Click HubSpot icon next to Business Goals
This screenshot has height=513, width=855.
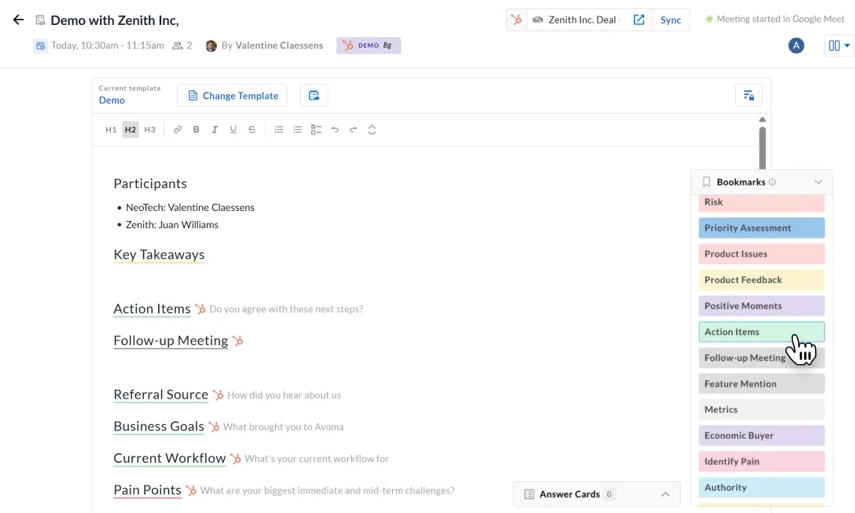point(214,427)
